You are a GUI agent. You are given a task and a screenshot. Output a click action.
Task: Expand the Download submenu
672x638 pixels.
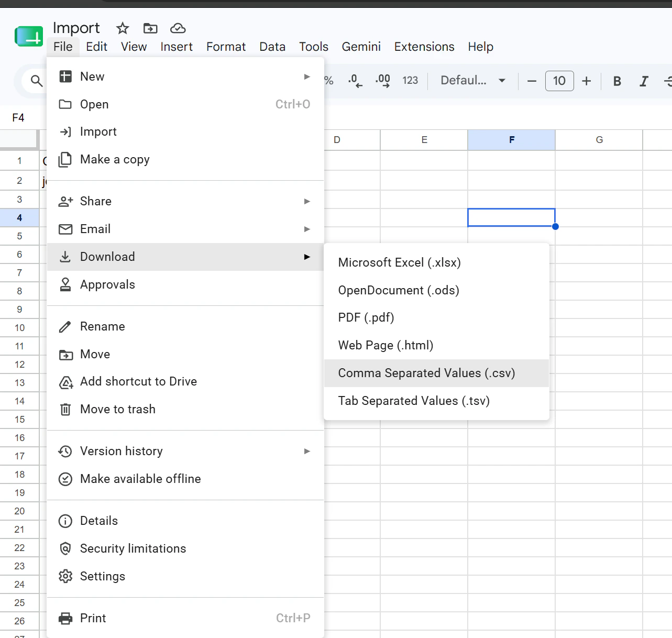click(x=185, y=257)
